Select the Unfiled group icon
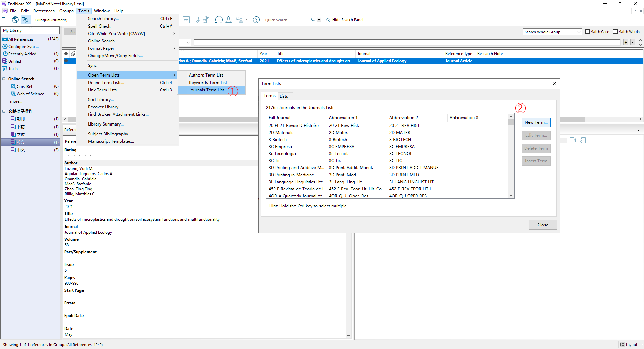644x349 pixels. 5,61
